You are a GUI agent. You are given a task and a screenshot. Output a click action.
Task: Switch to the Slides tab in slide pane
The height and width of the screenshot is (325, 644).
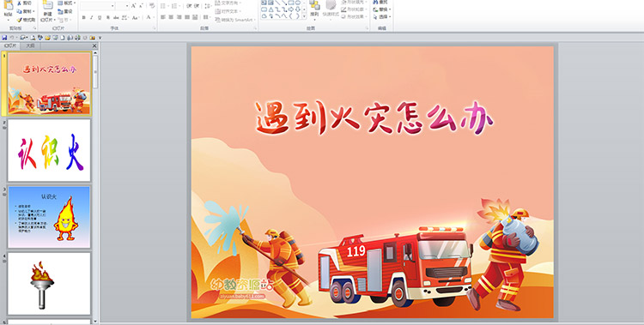pos(10,46)
